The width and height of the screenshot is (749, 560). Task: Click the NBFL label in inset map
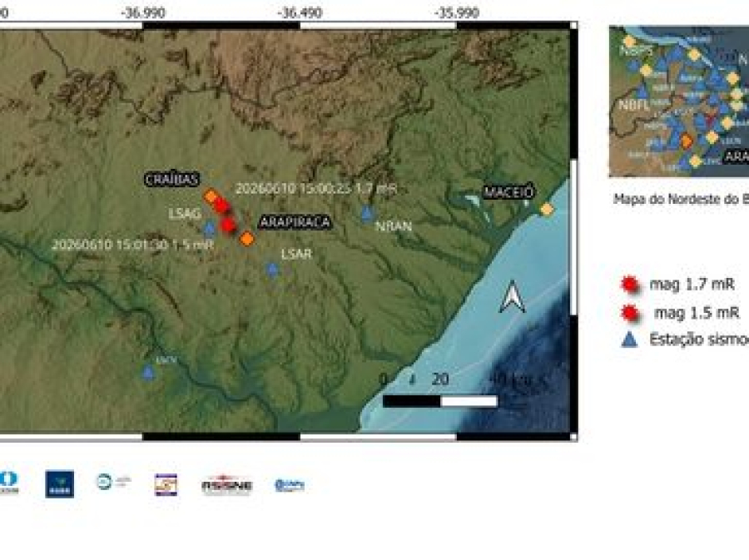tap(634, 105)
